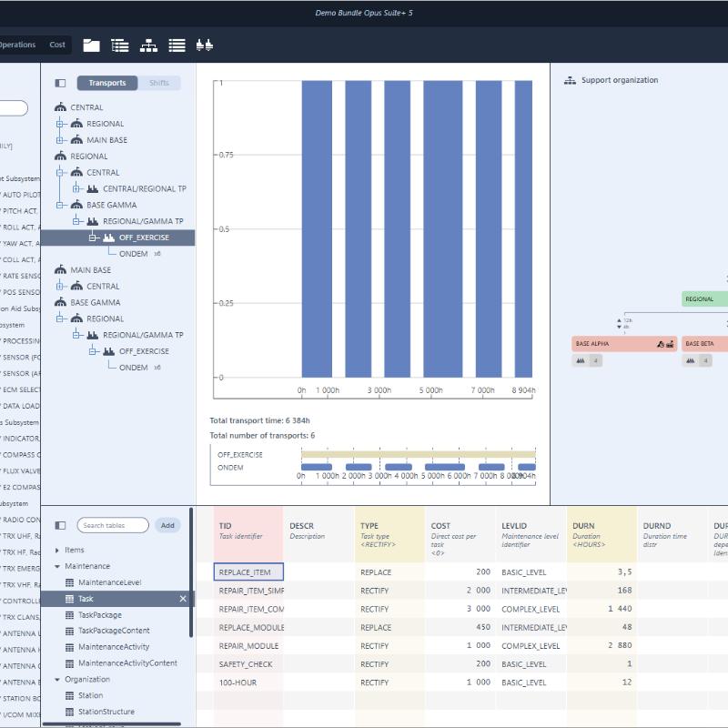Switch to the Shifts toggle
728x728 pixels.
159,83
